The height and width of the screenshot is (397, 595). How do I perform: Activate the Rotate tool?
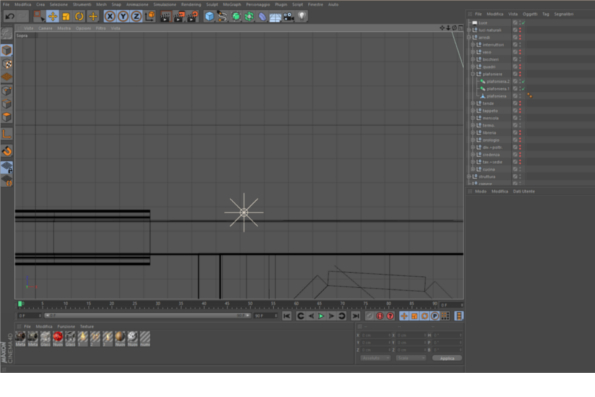point(79,16)
